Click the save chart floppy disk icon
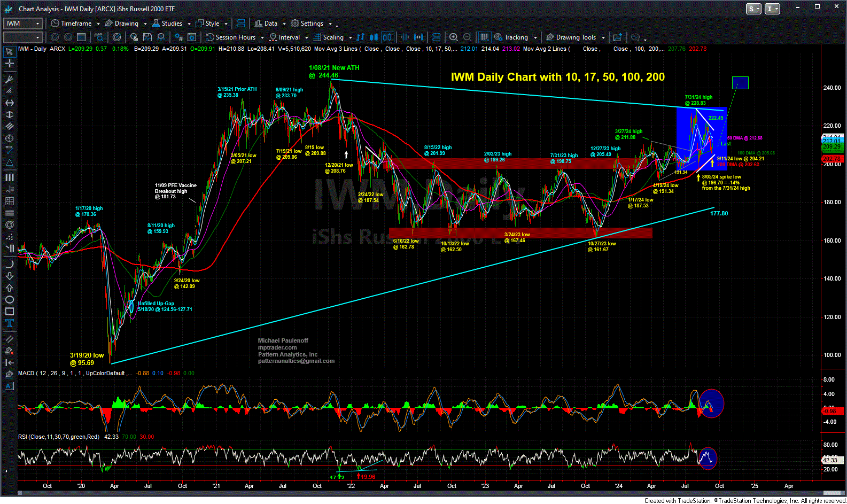 click(x=147, y=37)
